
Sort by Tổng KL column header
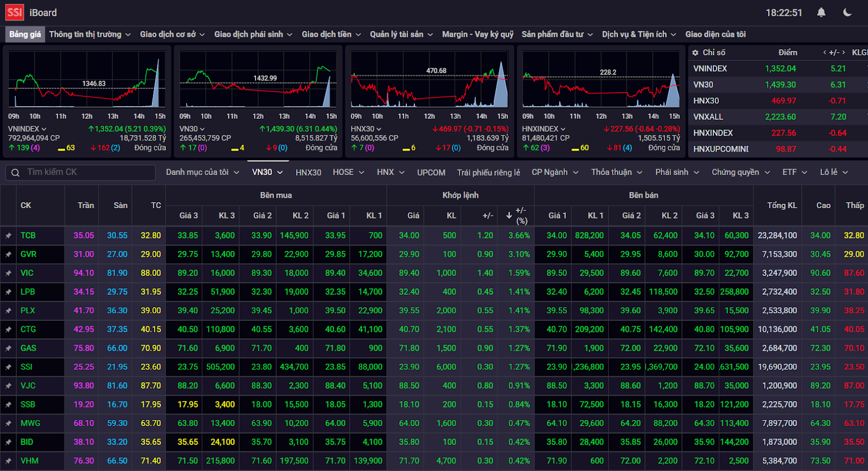pos(782,205)
